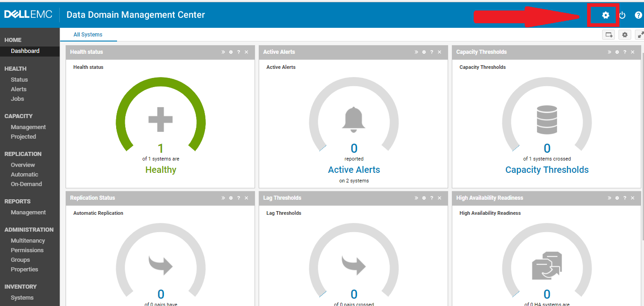Image resolution: width=644 pixels, height=306 pixels.
Task: Open the Capacity Thresholds link in widget
Action: (547, 169)
